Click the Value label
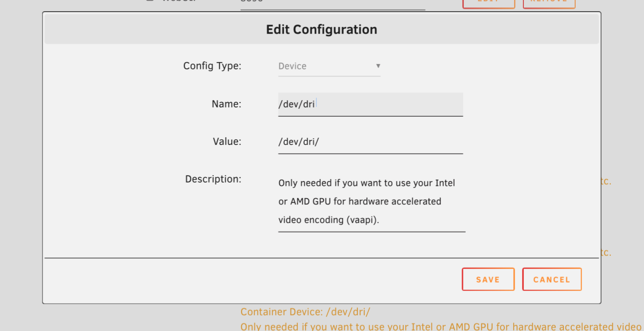The height and width of the screenshot is (331, 644). click(227, 142)
